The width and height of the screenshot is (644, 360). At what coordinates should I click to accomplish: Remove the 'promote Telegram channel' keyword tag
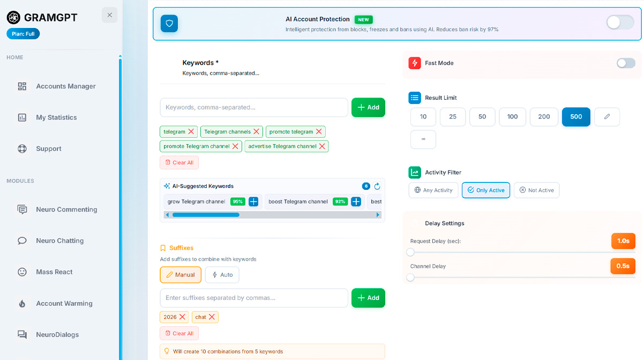pyautogui.click(x=235, y=146)
